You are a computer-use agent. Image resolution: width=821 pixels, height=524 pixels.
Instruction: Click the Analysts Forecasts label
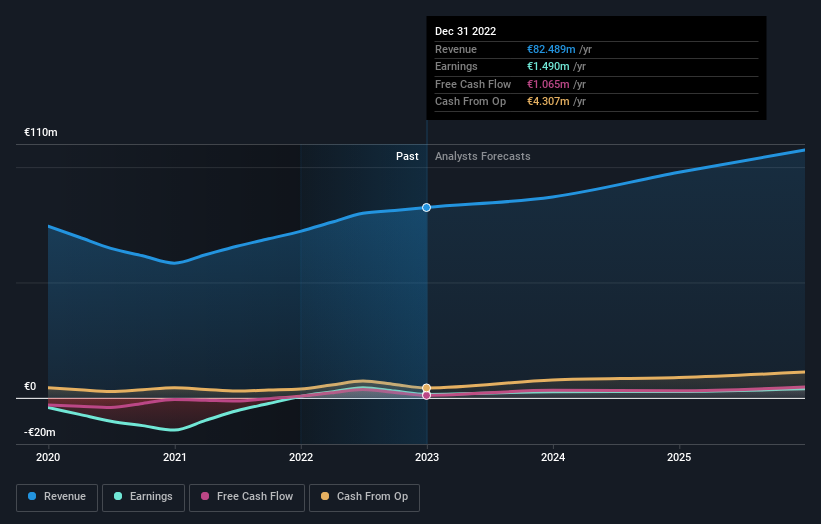point(483,156)
